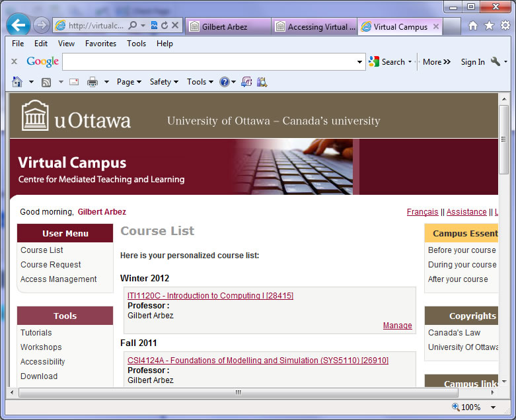Expand the Google Search button dropdown
Screen dimensions: 516x420
(x=410, y=61)
